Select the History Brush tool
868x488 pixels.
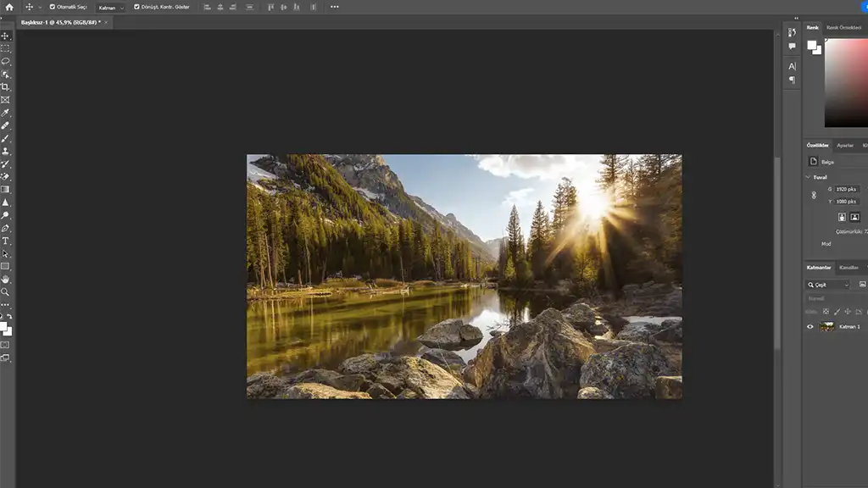[x=5, y=164]
